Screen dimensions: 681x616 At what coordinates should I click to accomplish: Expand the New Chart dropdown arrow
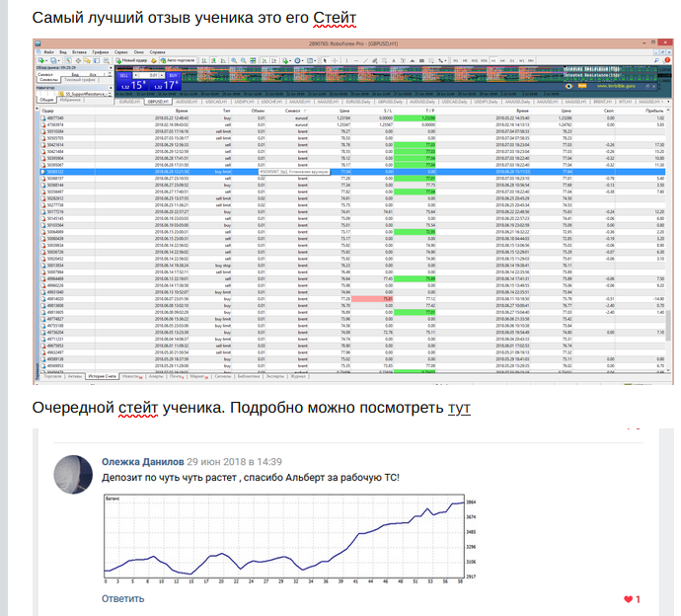tap(46, 61)
